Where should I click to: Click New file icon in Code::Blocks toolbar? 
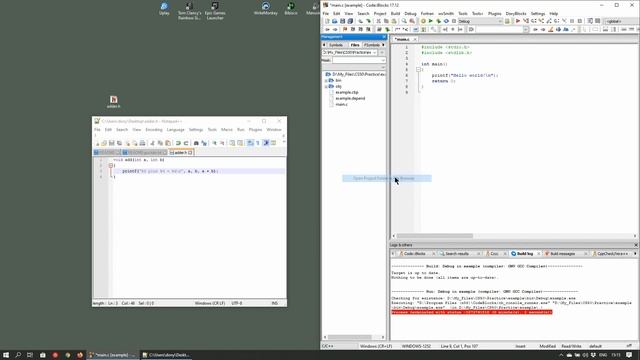tap(327, 21)
